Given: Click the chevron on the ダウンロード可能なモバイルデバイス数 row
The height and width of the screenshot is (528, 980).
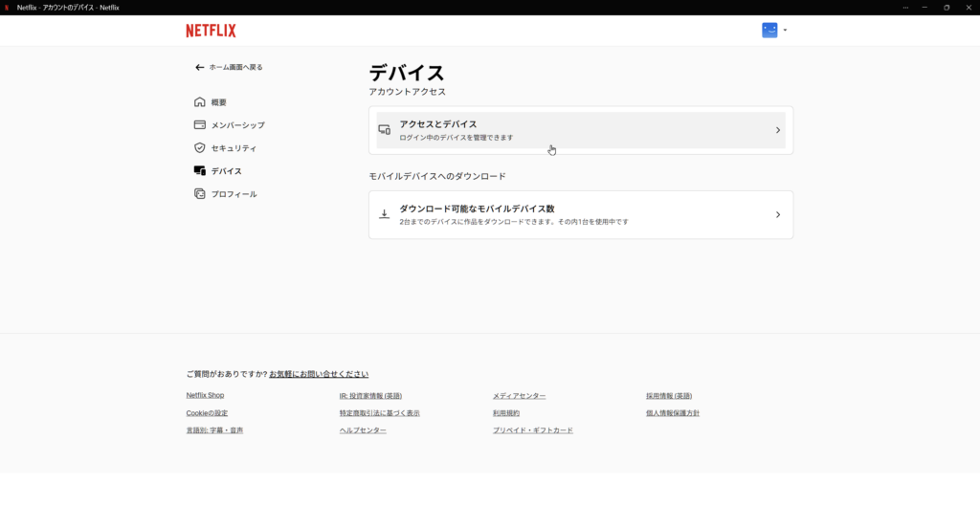Looking at the screenshot, I should coord(778,214).
